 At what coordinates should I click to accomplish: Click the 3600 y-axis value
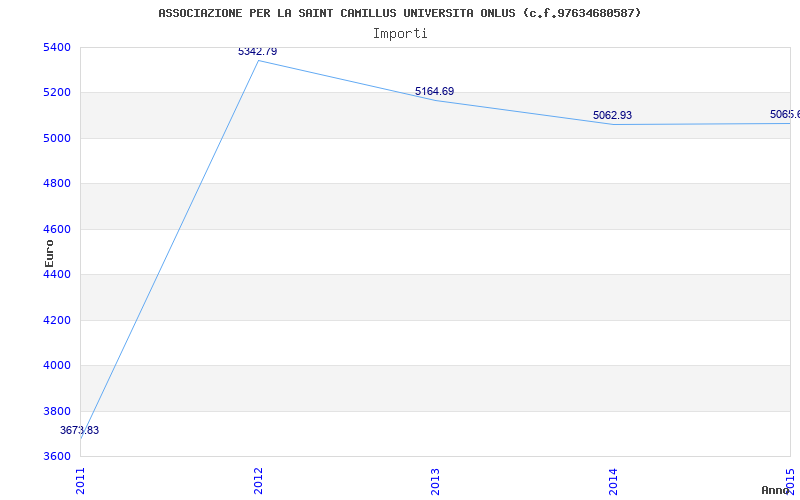click(x=57, y=456)
